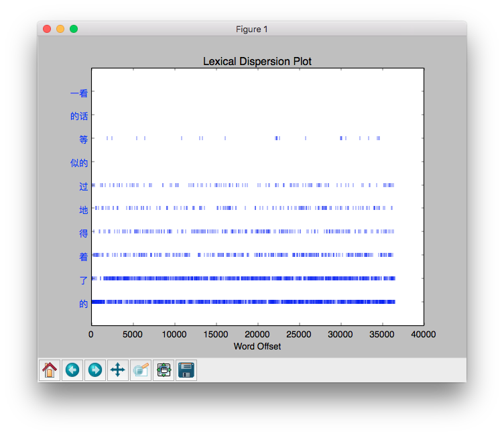Click the 等 label on the y-axis
504x436 pixels.
83,140
